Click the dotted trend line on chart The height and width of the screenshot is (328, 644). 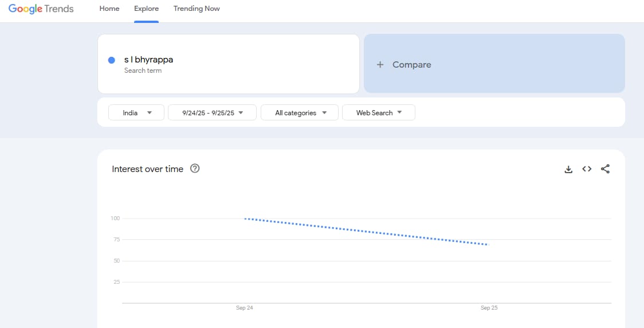pyautogui.click(x=367, y=232)
